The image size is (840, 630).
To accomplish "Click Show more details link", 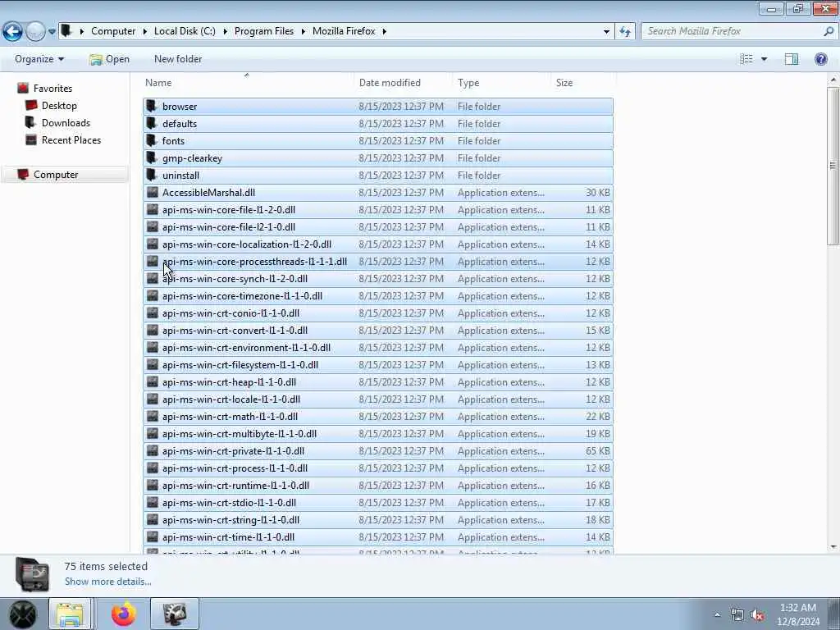I will 107,582.
